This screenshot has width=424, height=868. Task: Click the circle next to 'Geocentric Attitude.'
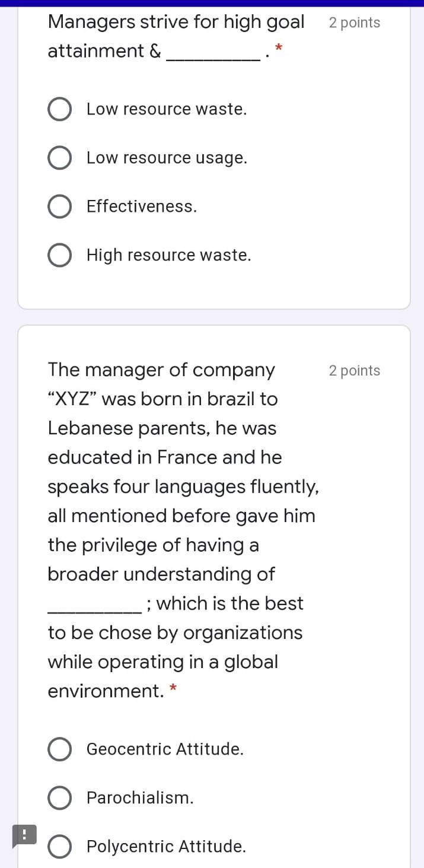59,749
